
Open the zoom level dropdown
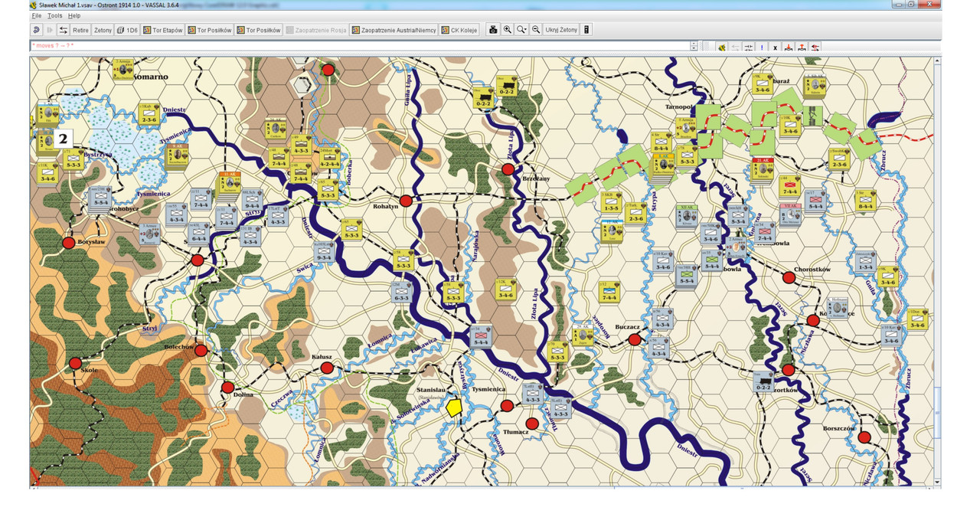[522, 30]
